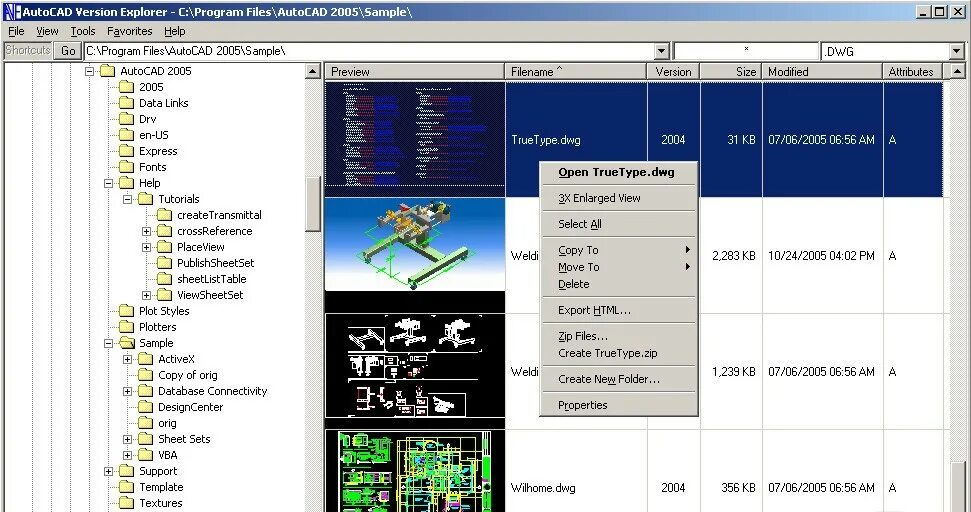This screenshot has height=512, width=971.
Task: Open the View menu
Action: tap(47, 31)
